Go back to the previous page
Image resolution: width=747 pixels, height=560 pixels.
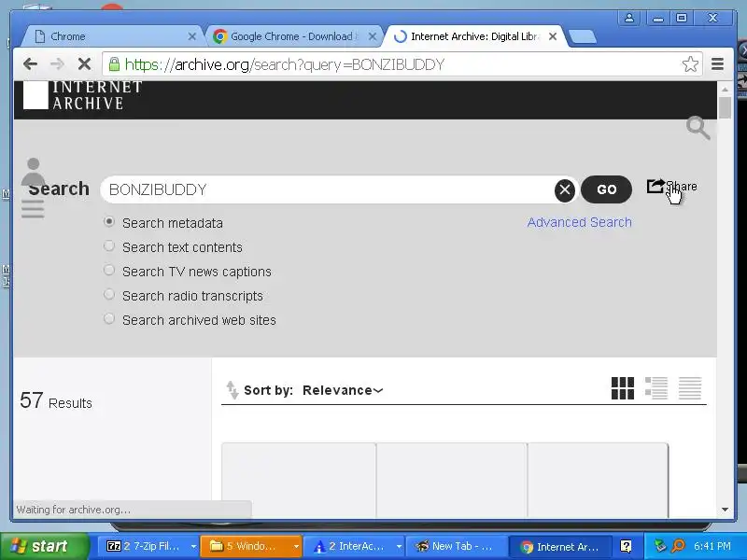30,63
